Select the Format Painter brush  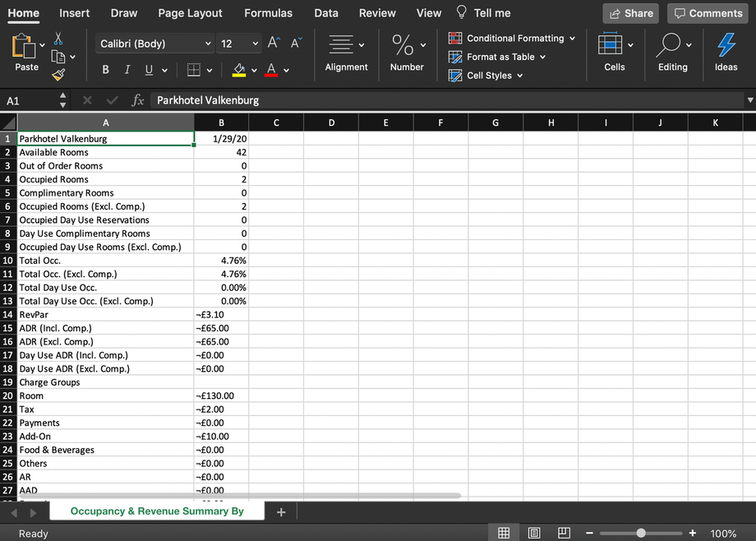(58, 74)
